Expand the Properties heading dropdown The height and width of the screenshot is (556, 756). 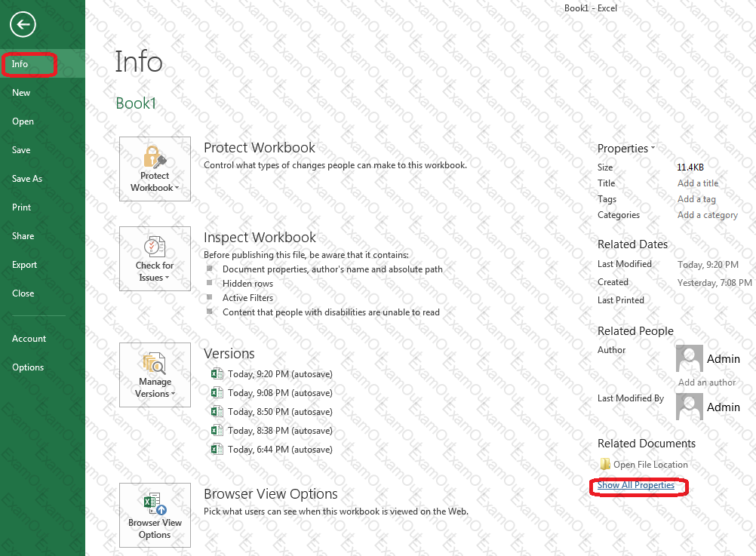tap(626, 149)
